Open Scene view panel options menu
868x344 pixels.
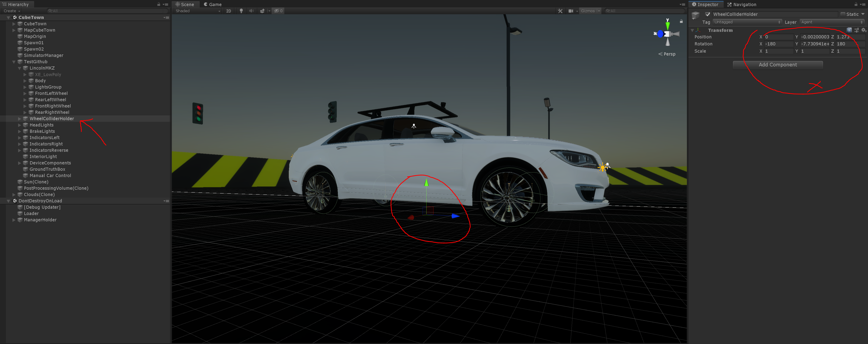[682, 4]
